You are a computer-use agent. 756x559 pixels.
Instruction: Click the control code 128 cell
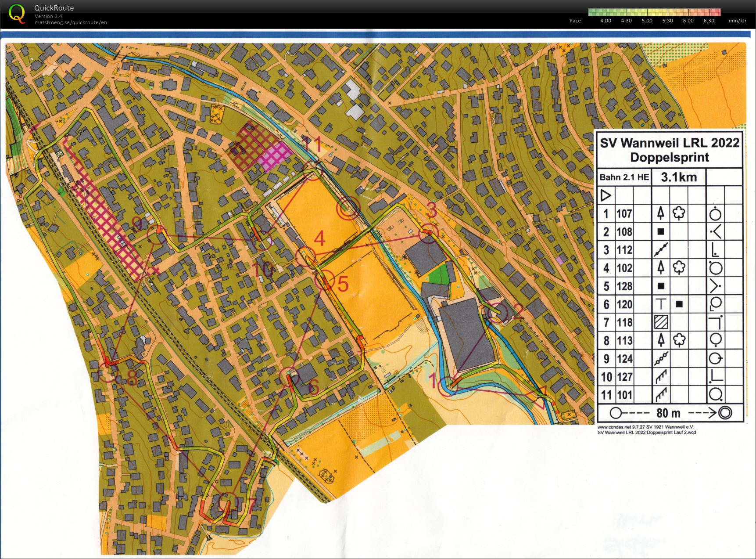point(624,286)
